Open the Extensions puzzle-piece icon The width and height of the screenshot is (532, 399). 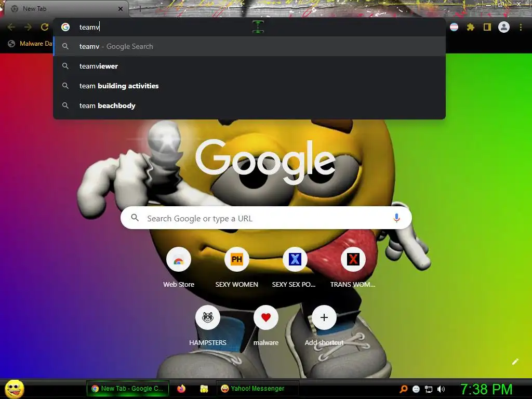(x=471, y=27)
